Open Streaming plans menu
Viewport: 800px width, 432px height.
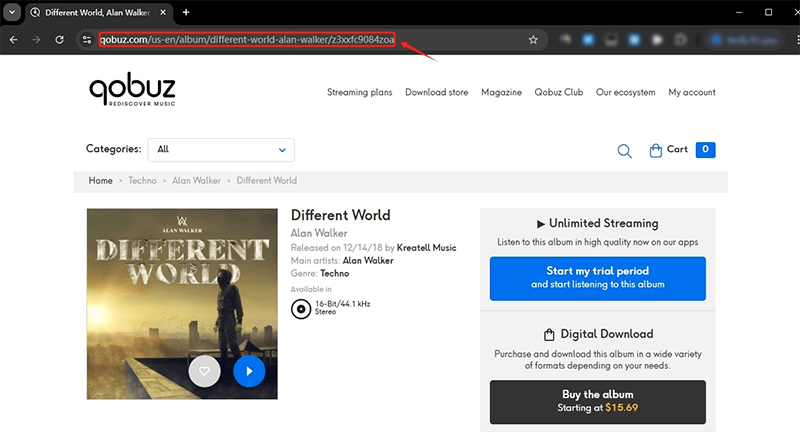coord(360,92)
